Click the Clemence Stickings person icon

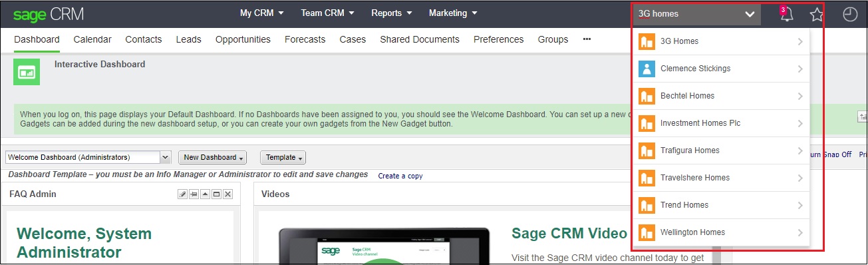pos(646,69)
